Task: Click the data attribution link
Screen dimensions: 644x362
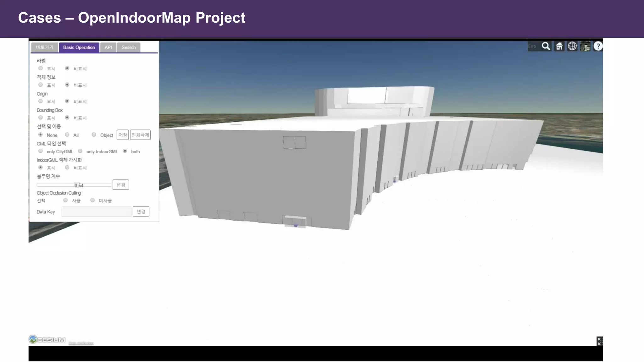Action: [x=81, y=343]
